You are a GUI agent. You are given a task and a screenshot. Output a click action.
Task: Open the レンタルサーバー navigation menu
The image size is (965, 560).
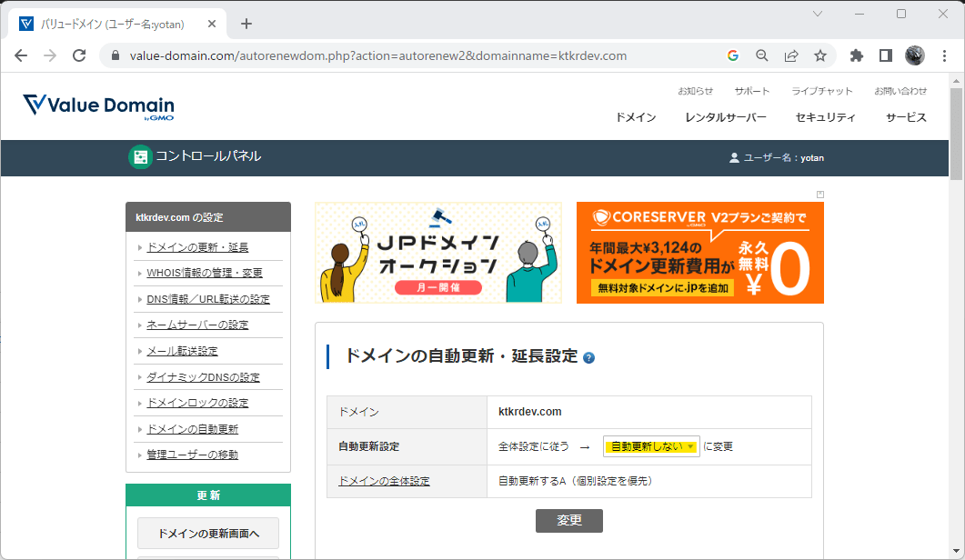(x=726, y=117)
